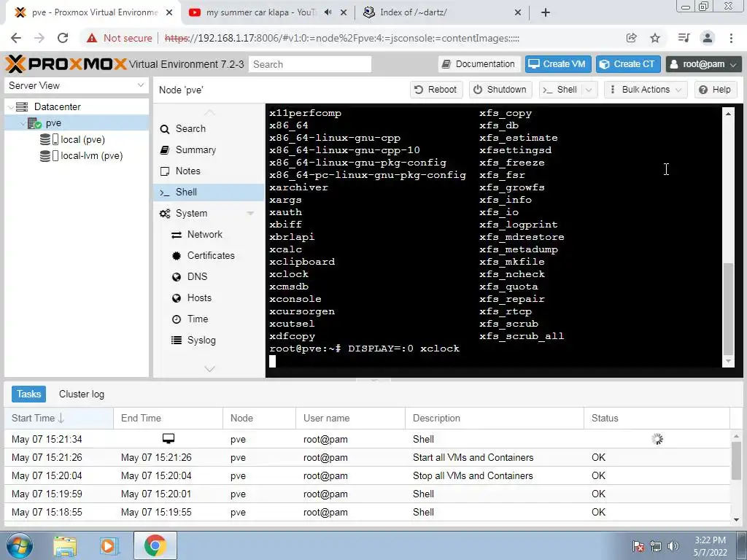Show more node menu items with down chevron
Screen dimensions: 747x560
(x=209, y=369)
